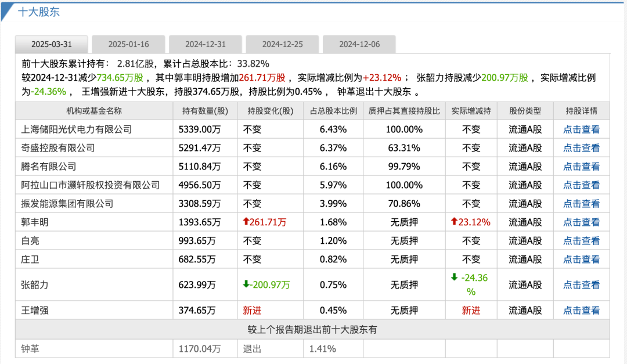Click red up arrow beside 261.71万
The width and height of the screenshot is (627, 364).
[246, 222]
